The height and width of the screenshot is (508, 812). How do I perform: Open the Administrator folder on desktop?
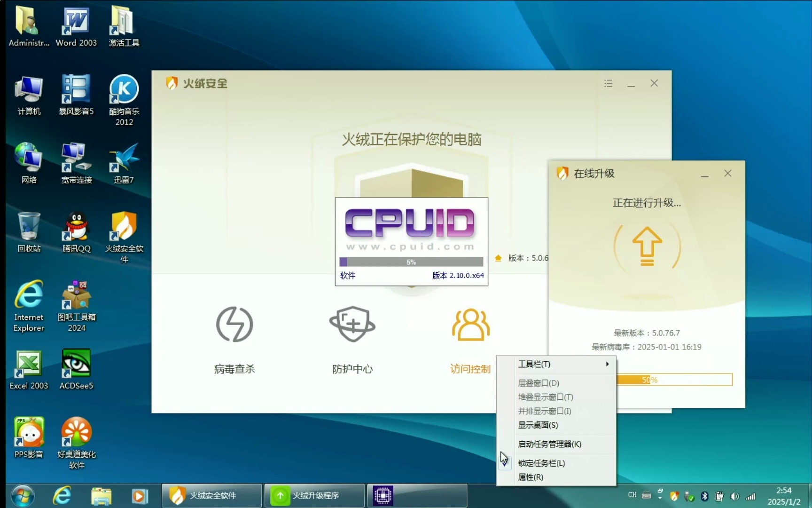coord(29,26)
